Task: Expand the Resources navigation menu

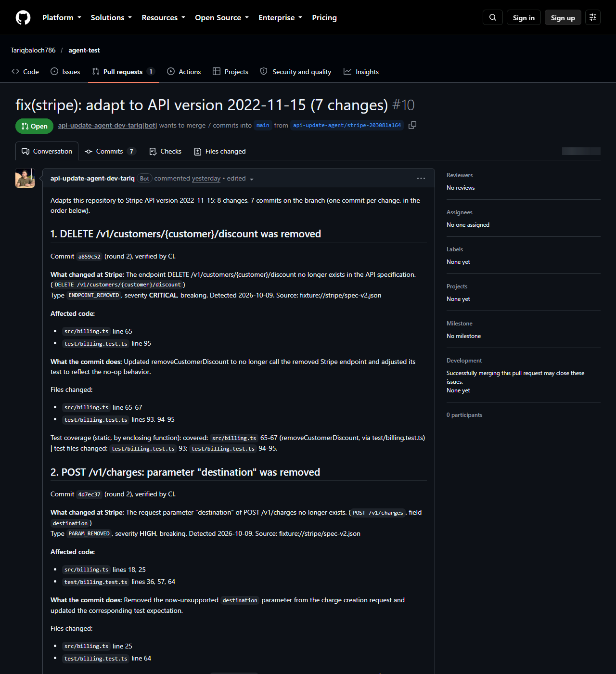Action: point(163,17)
